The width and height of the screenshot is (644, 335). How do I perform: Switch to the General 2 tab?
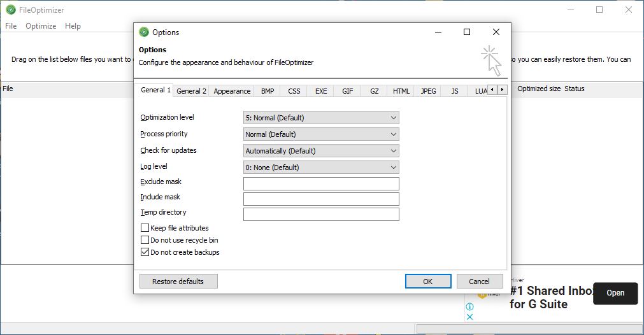191,91
